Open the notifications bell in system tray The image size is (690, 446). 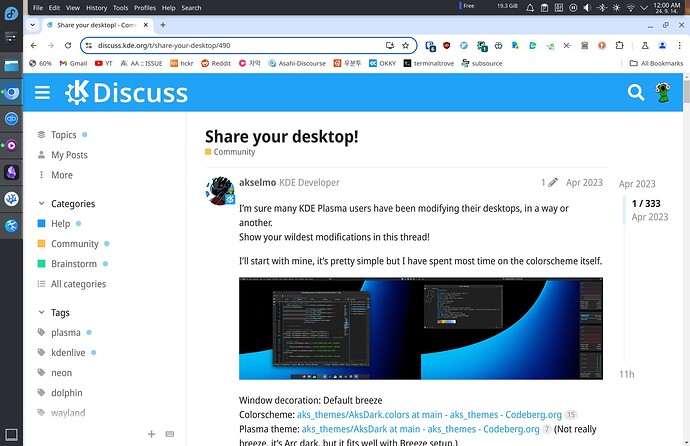click(530, 7)
